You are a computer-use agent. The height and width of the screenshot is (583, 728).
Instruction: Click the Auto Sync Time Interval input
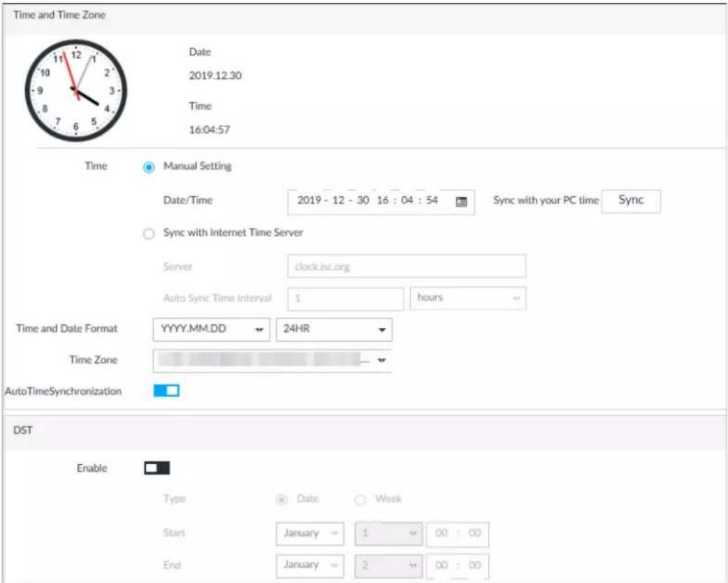345,298
